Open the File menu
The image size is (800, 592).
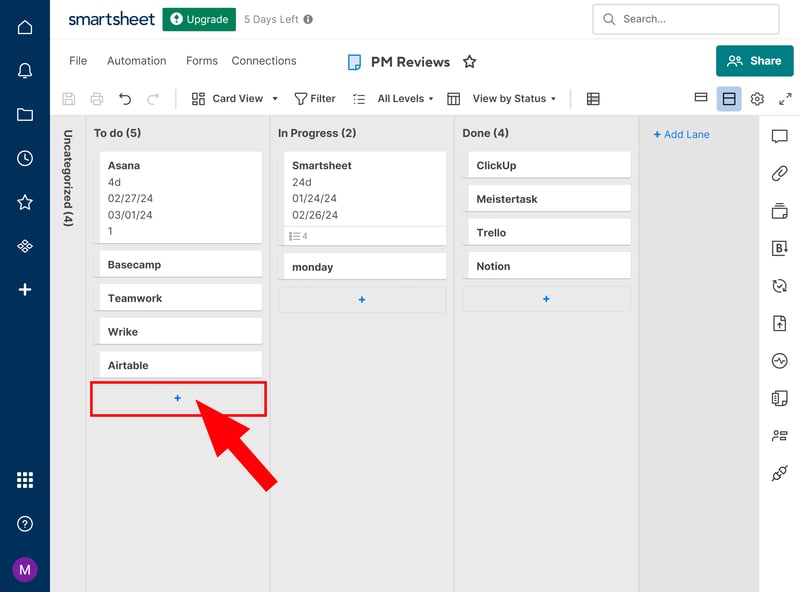[x=78, y=61]
